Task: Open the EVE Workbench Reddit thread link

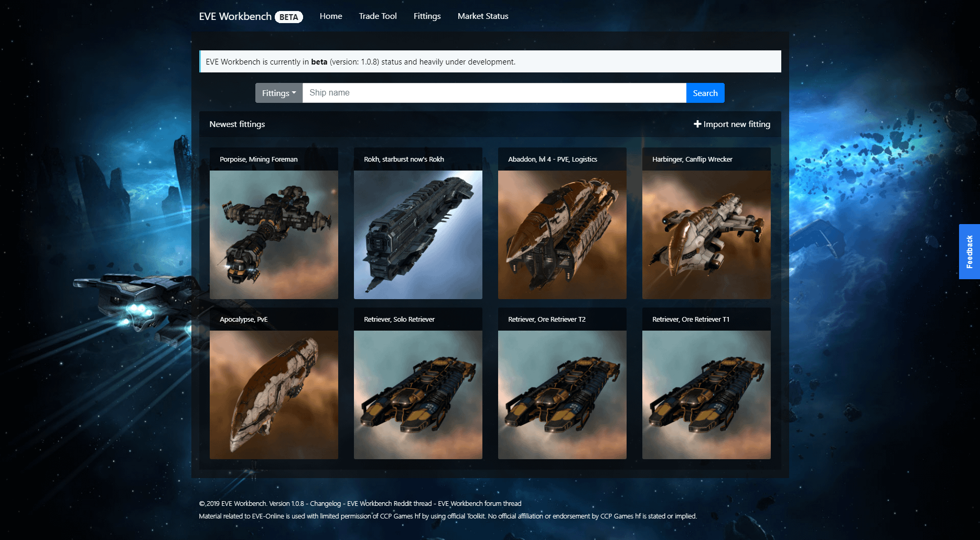Action: (x=390, y=504)
